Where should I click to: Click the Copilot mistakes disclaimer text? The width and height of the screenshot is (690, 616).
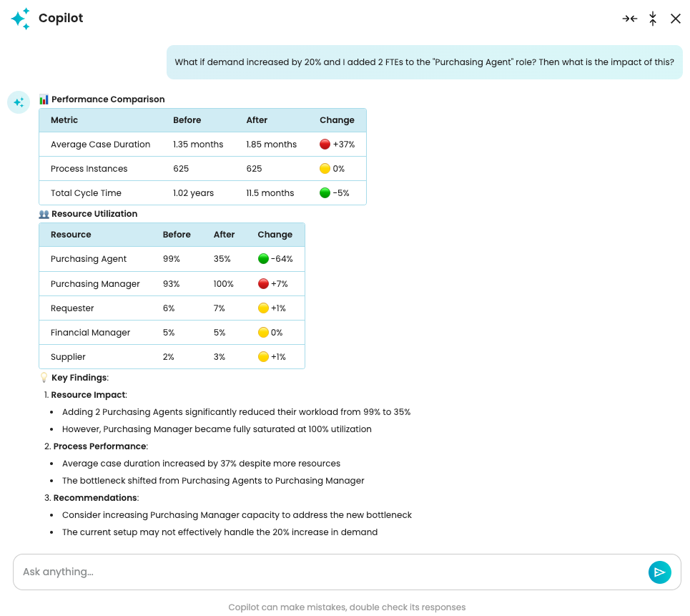coord(347,607)
